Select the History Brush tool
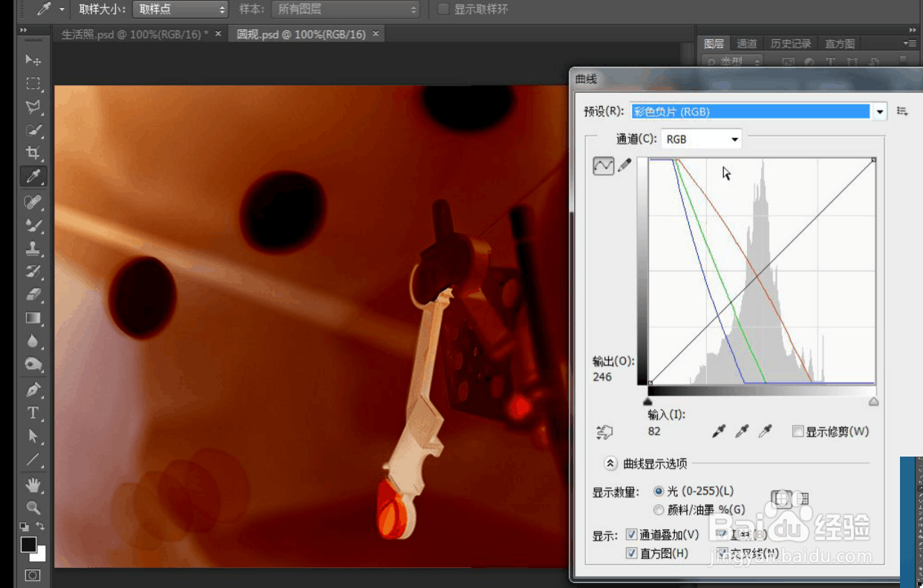The image size is (923, 588). tap(33, 271)
